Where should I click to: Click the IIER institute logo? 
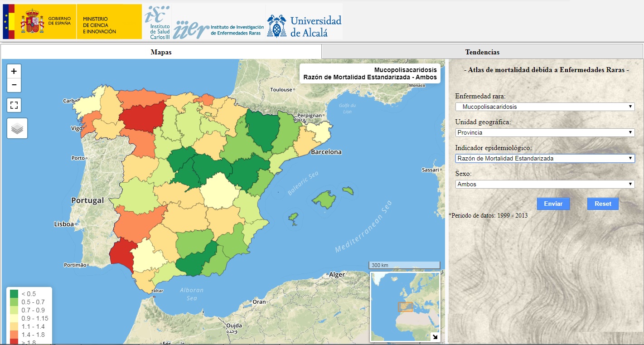click(218, 30)
